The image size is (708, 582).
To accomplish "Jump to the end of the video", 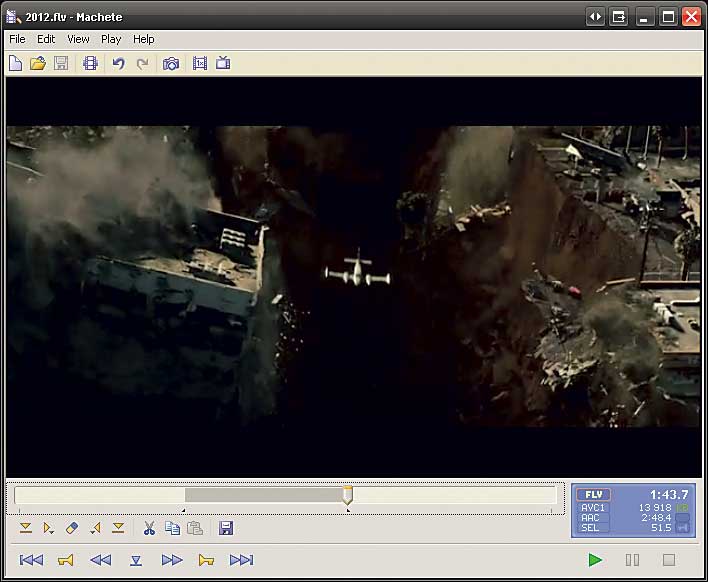I will pos(242,560).
